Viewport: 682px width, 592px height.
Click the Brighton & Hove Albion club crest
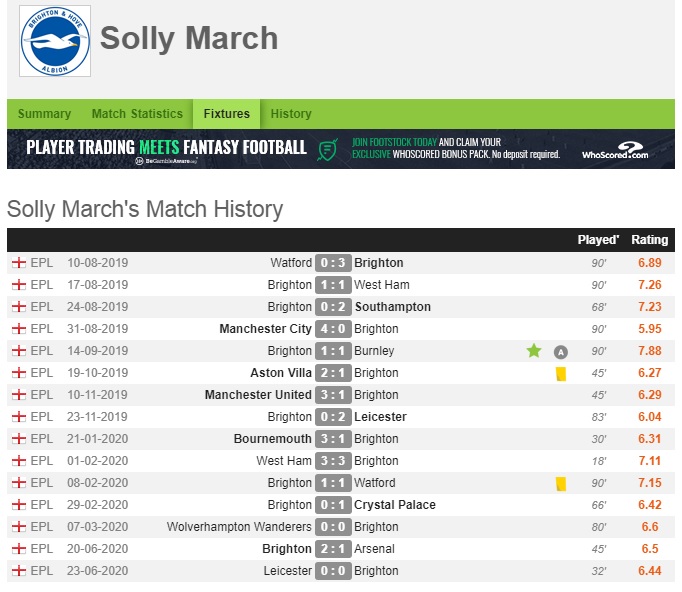pyautogui.click(x=55, y=41)
